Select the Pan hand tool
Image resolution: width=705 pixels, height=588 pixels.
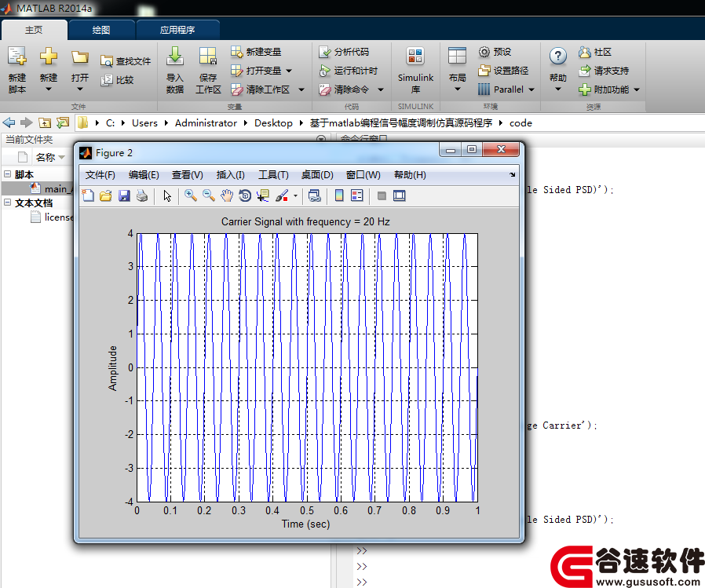click(x=227, y=195)
